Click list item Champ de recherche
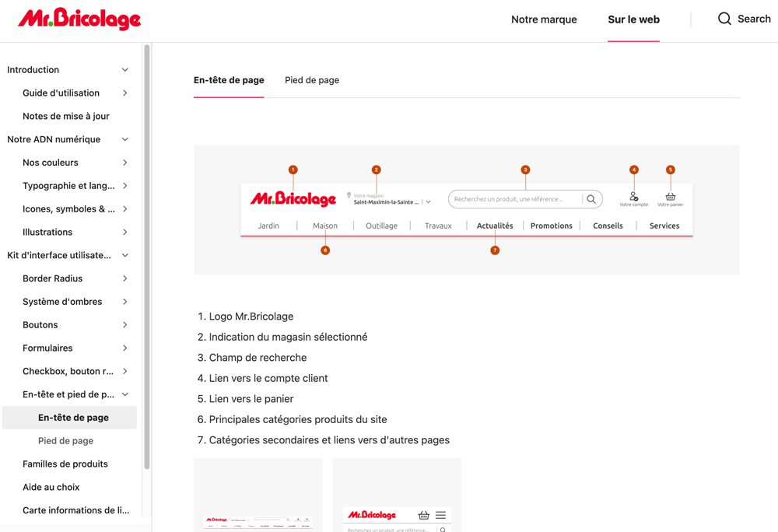Viewport: 778px width, 532px height. pos(258,358)
